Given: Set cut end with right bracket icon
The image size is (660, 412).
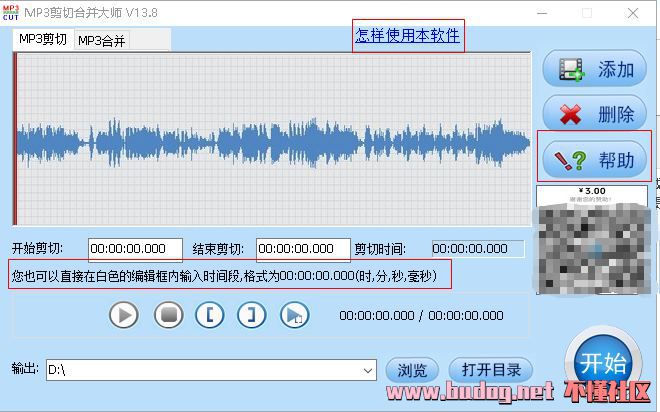Looking at the screenshot, I should tap(251, 315).
